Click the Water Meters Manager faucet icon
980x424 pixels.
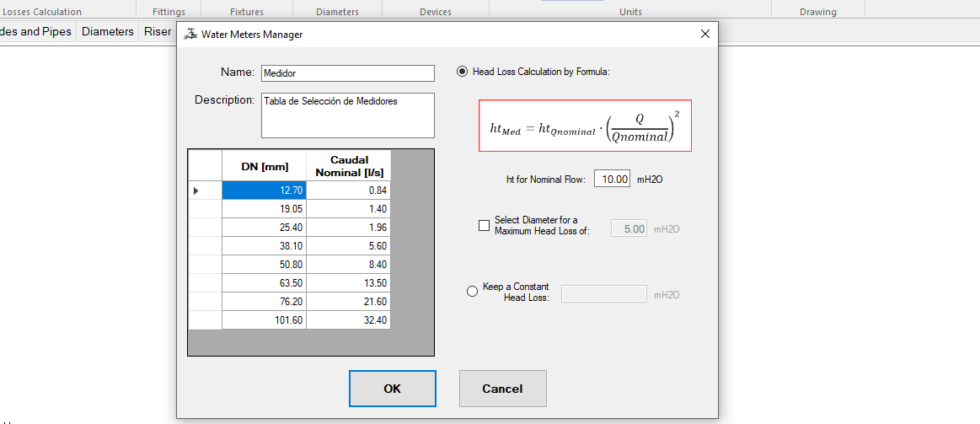(190, 35)
